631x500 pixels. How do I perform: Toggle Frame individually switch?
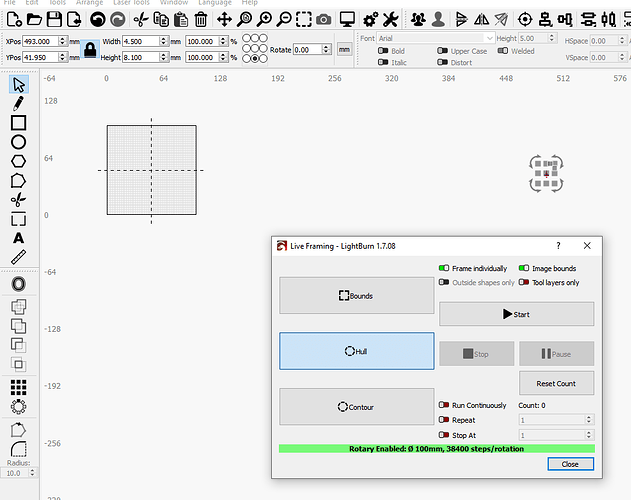click(444, 268)
